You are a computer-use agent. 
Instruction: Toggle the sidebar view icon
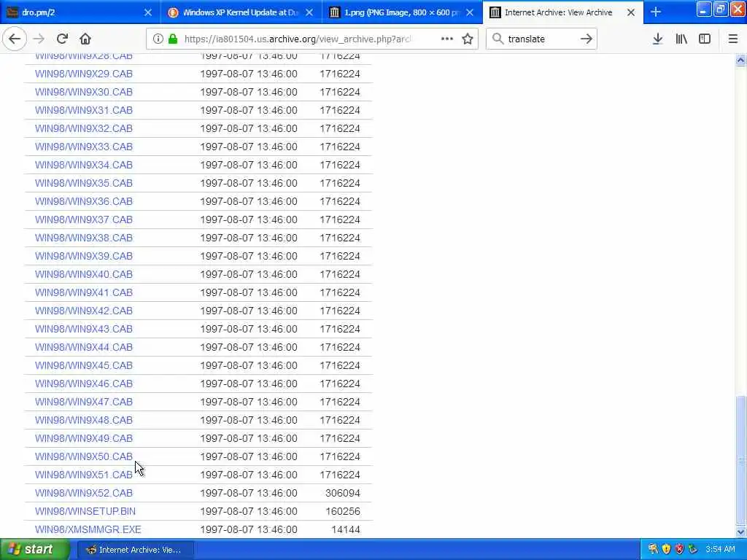(705, 39)
